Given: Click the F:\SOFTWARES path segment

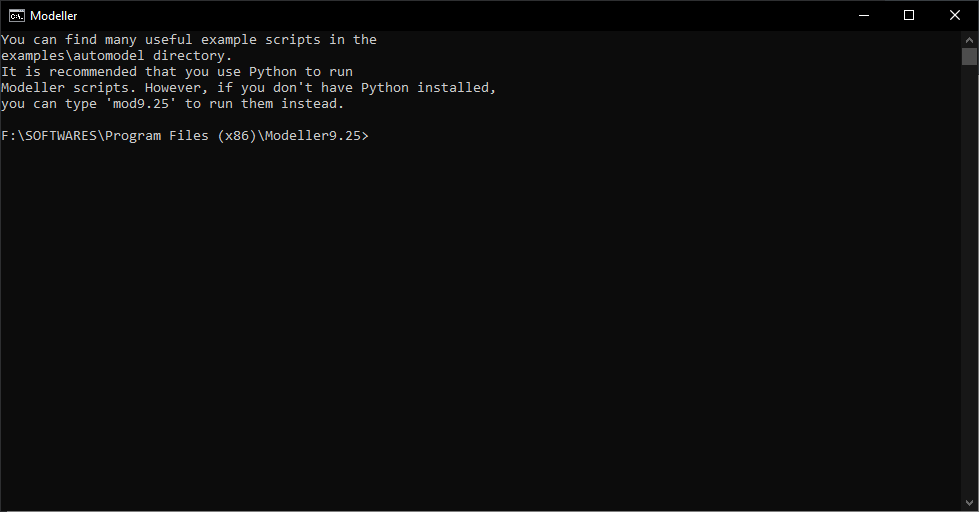Looking at the screenshot, I should coord(50,136).
